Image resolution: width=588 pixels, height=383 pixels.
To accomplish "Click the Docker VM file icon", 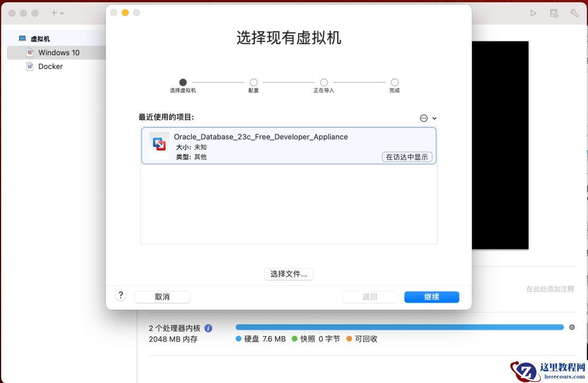I will (30, 66).
